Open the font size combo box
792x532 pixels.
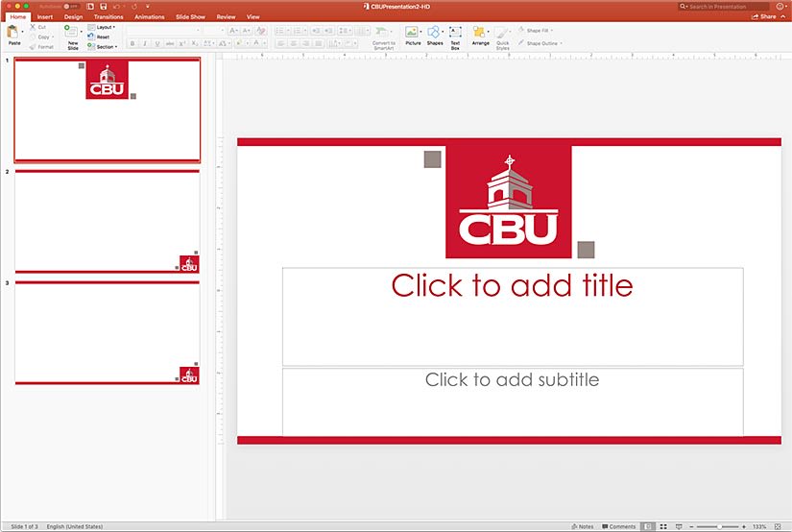pyautogui.click(x=214, y=31)
